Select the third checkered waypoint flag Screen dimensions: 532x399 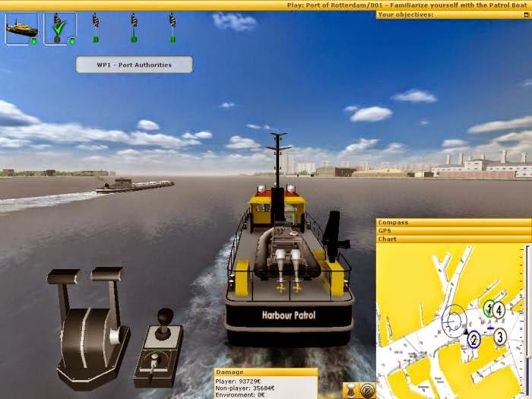pyautogui.click(x=134, y=27)
